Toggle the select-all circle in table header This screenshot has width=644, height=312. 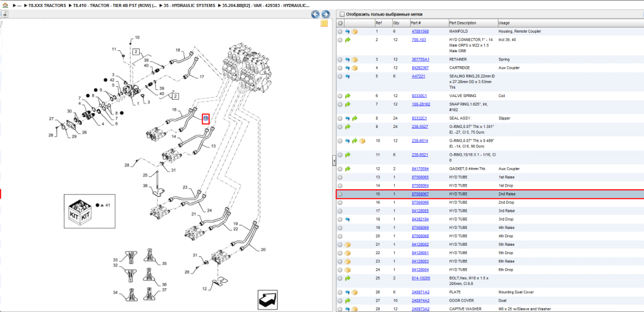point(340,23)
